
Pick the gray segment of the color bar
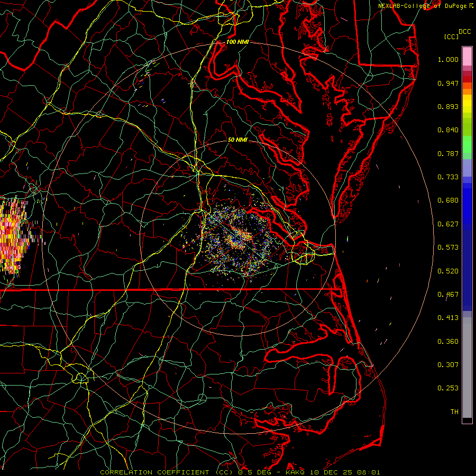click(x=467, y=368)
